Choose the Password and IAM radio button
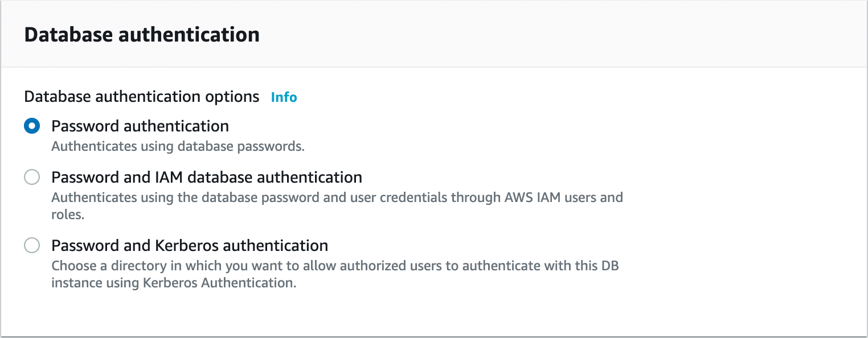This screenshot has height=338, width=868. point(32,178)
